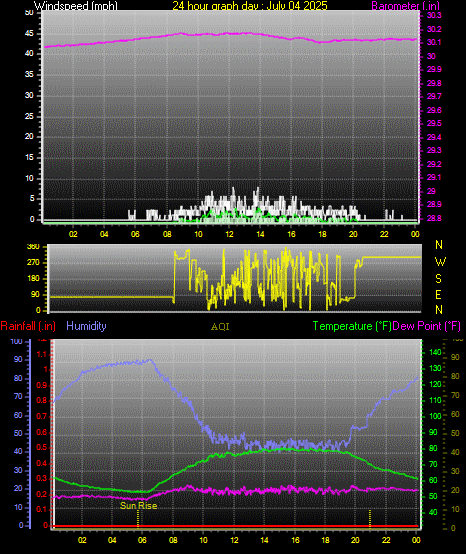This screenshot has height=554, width=466.
Task: Click the Sun Rise marker label
Action: (138, 506)
